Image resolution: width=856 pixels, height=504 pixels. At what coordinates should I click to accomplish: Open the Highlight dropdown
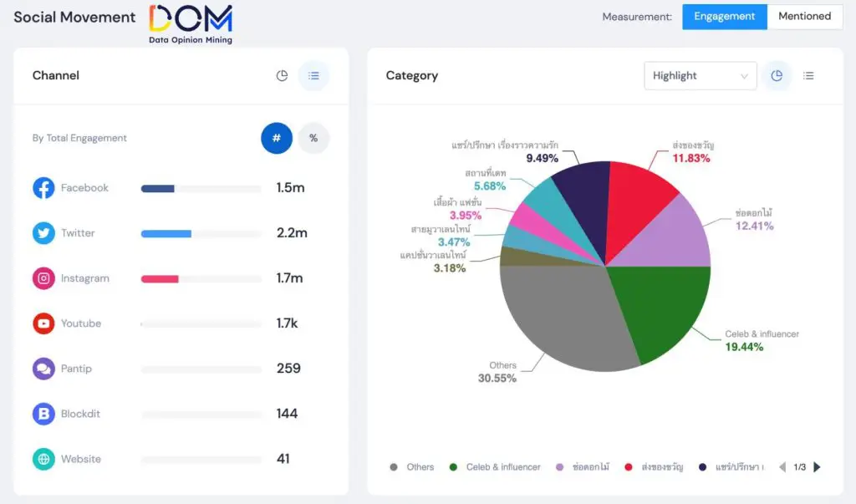tap(700, 76)
